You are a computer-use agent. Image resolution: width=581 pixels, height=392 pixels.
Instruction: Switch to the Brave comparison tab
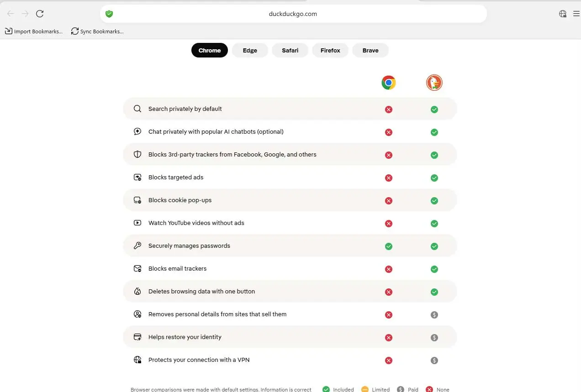click(370, 50)
